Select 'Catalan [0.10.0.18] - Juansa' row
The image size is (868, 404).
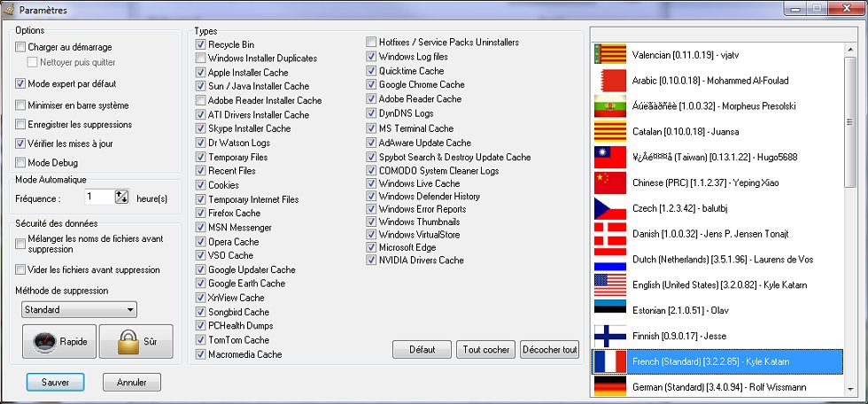717,131
